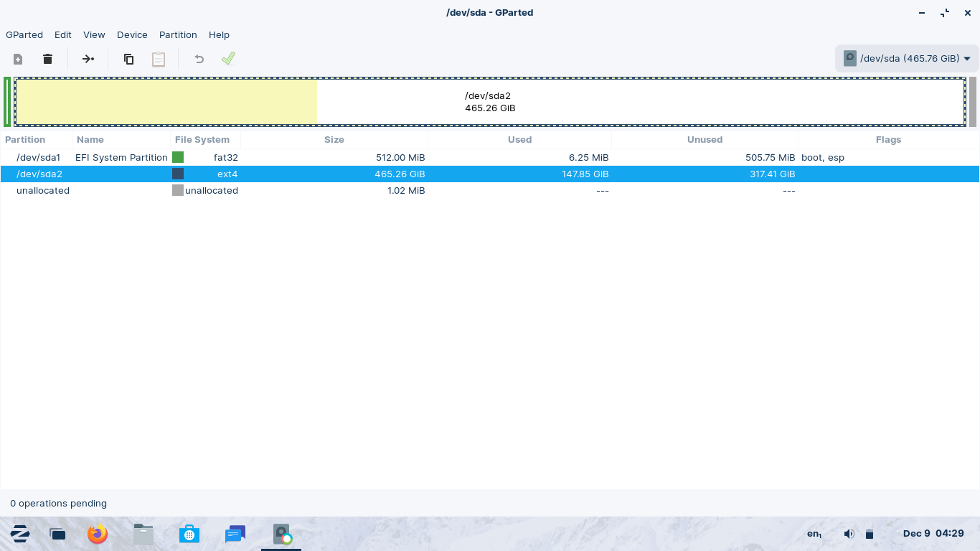Click the battery tray icon

tap(870, 534)
